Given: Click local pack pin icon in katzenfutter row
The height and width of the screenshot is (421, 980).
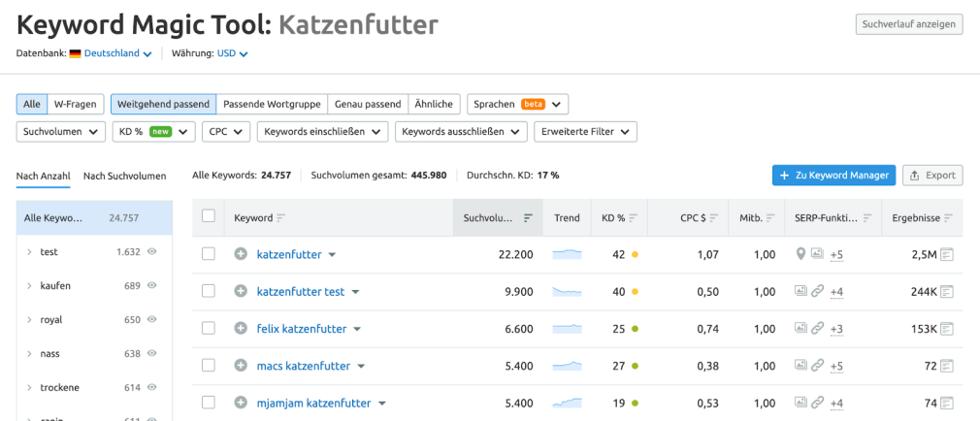Looking at the screenshot, I should (800, 254).
